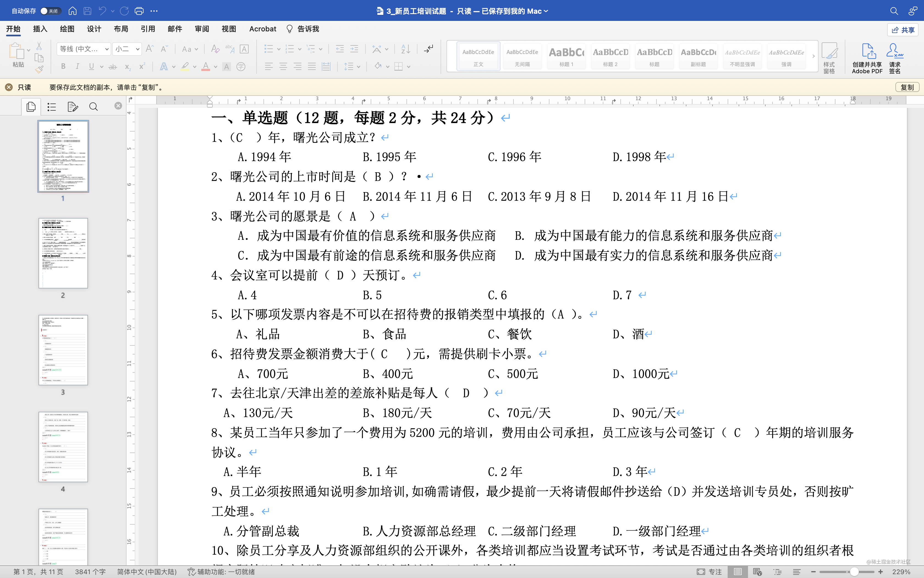Click the Redo icon
Image resolution: width=924 pixels, height=578 pixels.
tap(125, 11)
